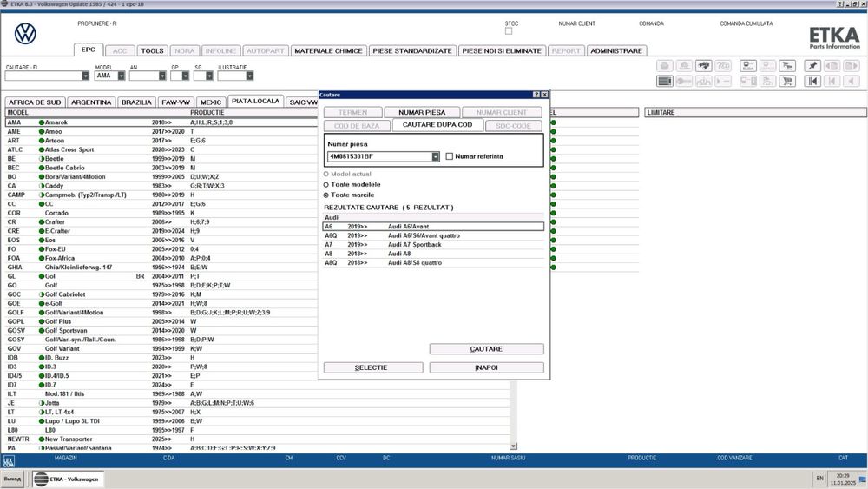Image resolution: width=868 pixels, height=489 pixels.
Task: Click the SELECTIE button
Action: coord(371,367)
